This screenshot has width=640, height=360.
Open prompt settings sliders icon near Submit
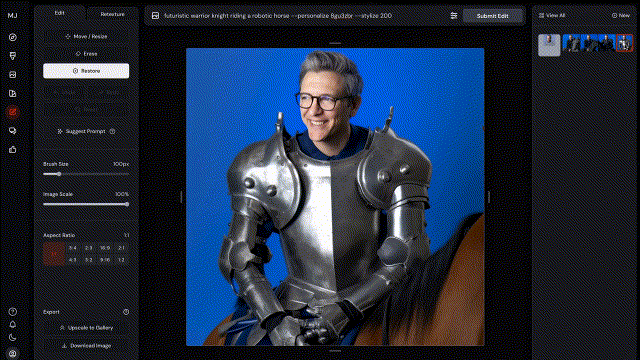click(x=454, y=16)
